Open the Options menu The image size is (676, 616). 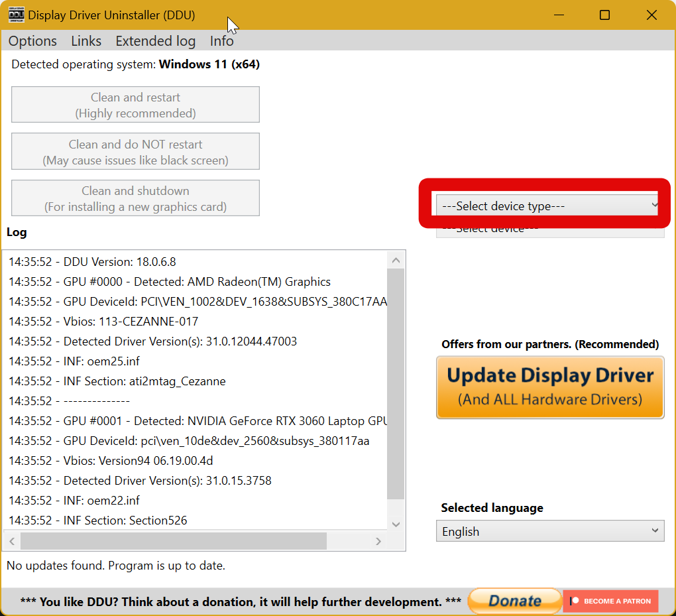[x=32, y=41]
